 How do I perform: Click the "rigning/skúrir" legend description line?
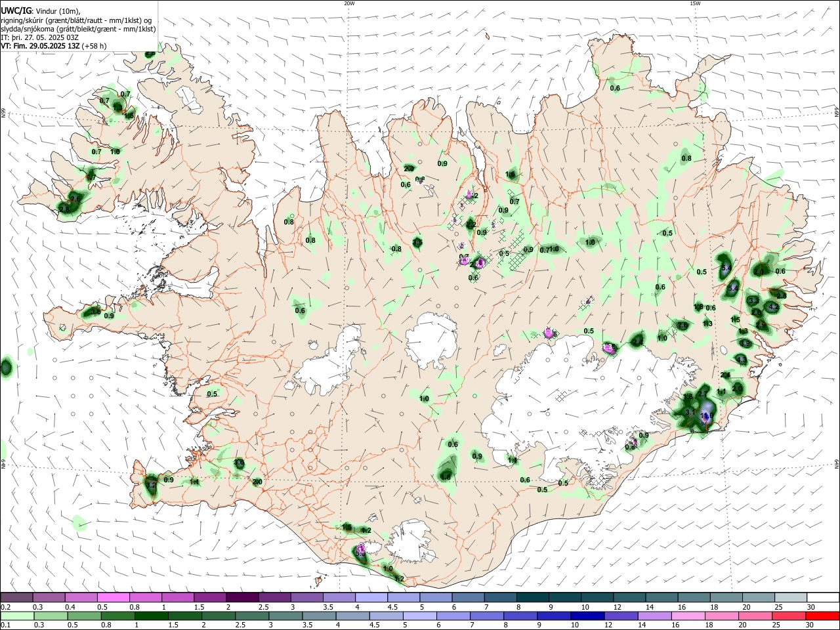pos(76,20)
